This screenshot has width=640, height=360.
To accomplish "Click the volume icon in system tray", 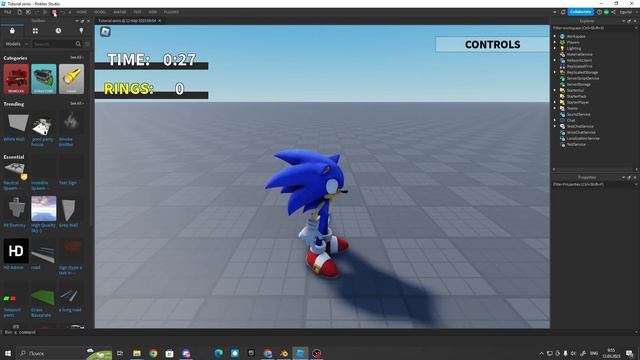I will pos(573,353).
